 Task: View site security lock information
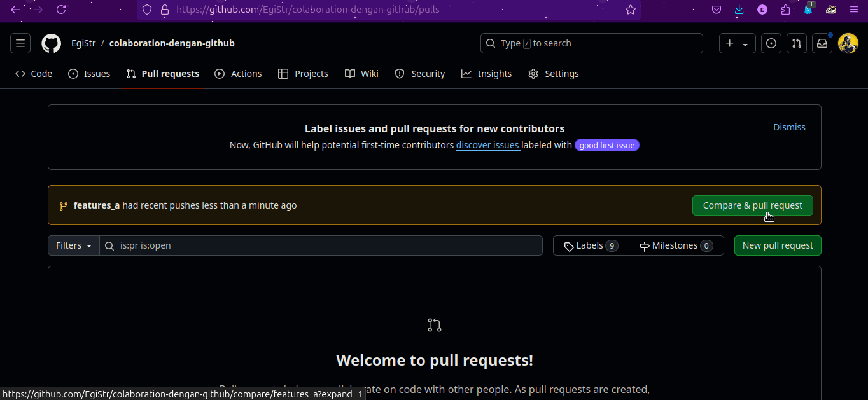click(x=165, y=10)
